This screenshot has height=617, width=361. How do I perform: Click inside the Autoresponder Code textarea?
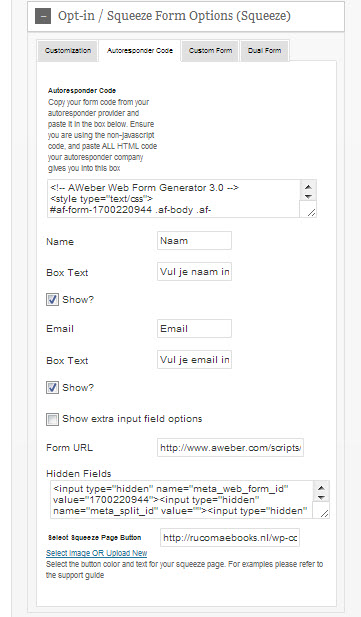click(x=174, y=199)
